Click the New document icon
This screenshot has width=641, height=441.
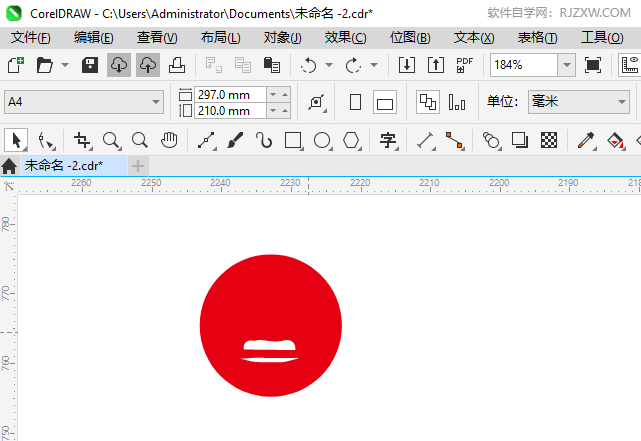point(16,65)
